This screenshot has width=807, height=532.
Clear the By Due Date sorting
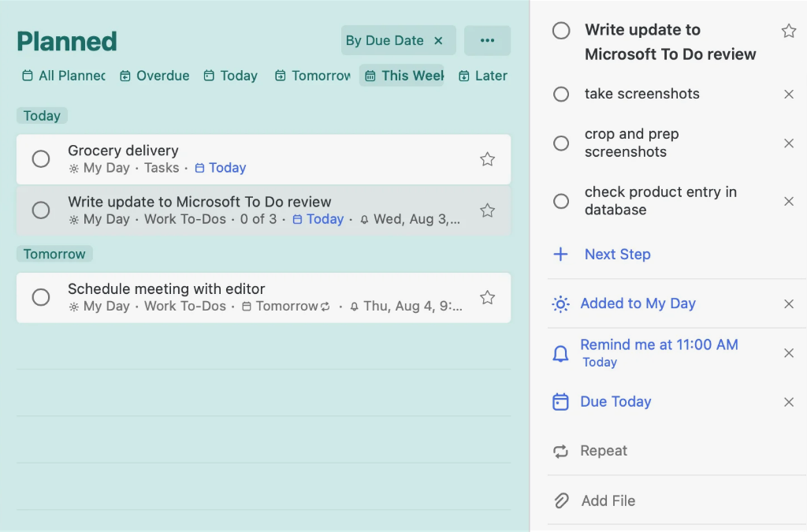pyautogui.click(x=438, y=41)
